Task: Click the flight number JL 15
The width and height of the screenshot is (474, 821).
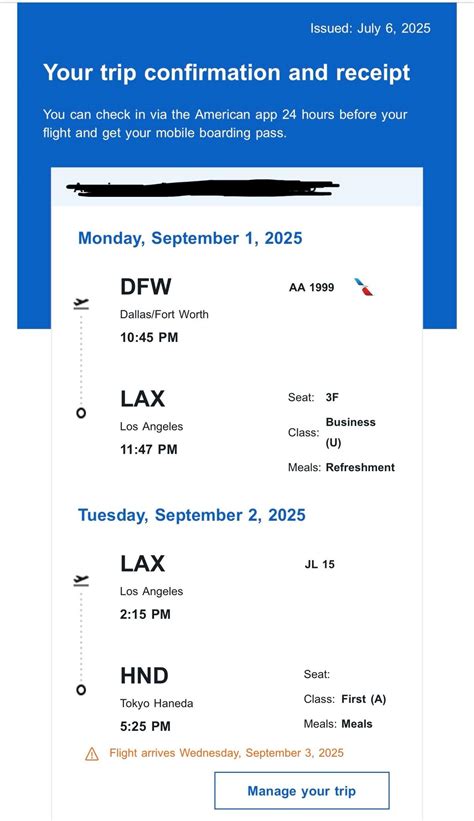Action: click(319, 564)
